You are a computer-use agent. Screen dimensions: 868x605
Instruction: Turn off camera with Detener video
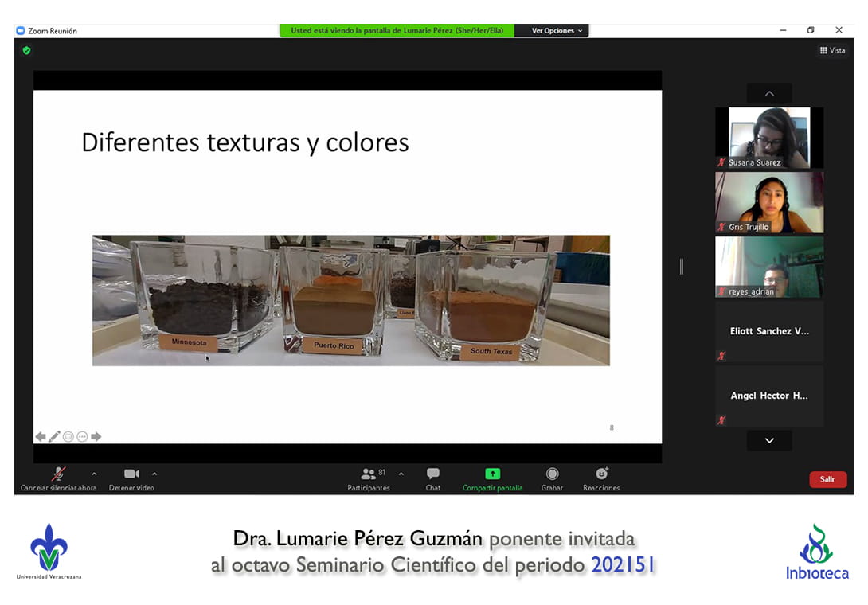click(131, 474)
